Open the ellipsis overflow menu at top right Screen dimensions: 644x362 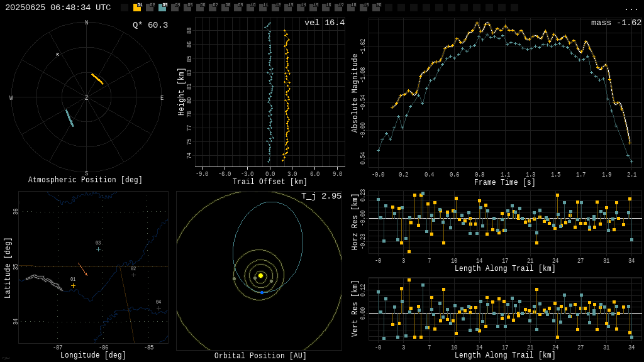click(x=633, y=8)
